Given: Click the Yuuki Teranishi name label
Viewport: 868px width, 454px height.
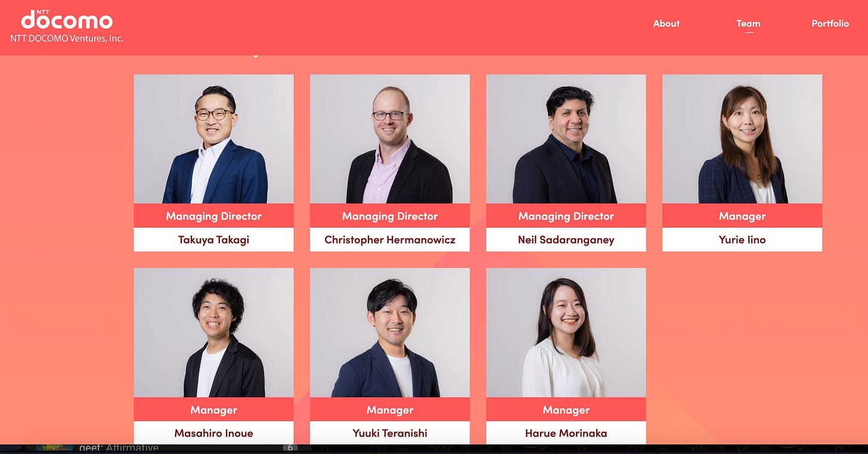Looking at the screenshot, I should pos(390,433).
